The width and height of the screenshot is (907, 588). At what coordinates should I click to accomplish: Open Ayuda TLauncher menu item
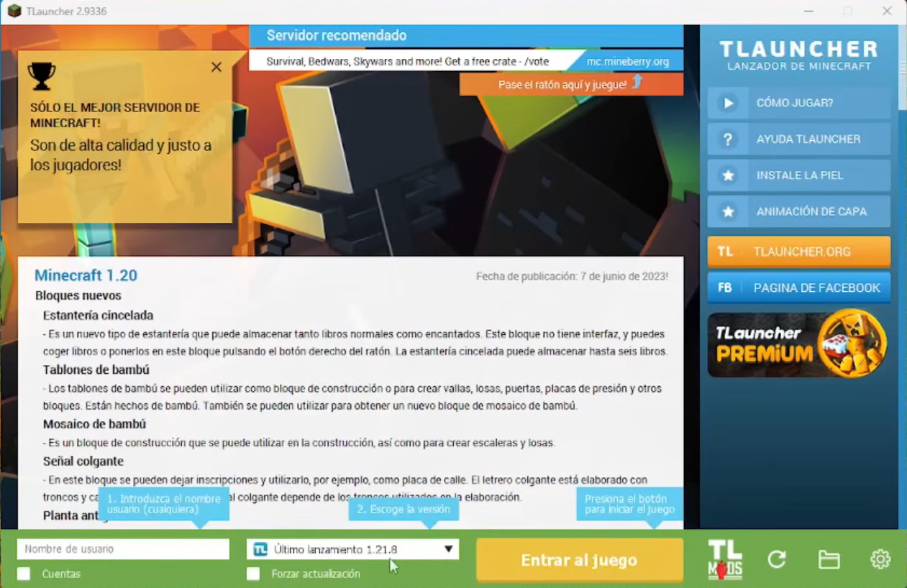click(799, 139)
